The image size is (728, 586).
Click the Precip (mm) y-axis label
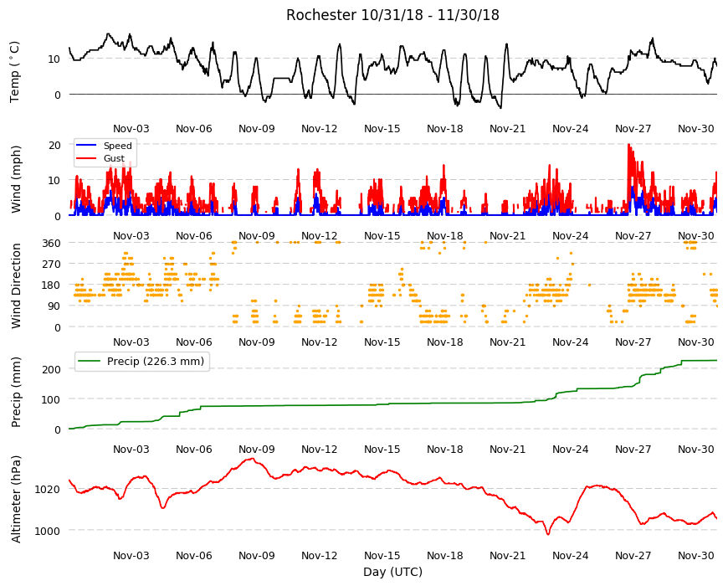tap(16, 392)
